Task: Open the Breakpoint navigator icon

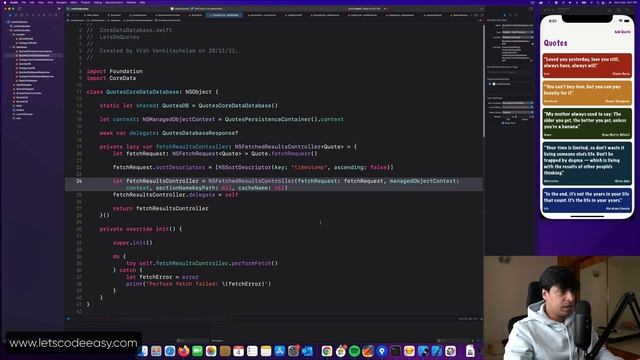Action: [x=50, y=15]
